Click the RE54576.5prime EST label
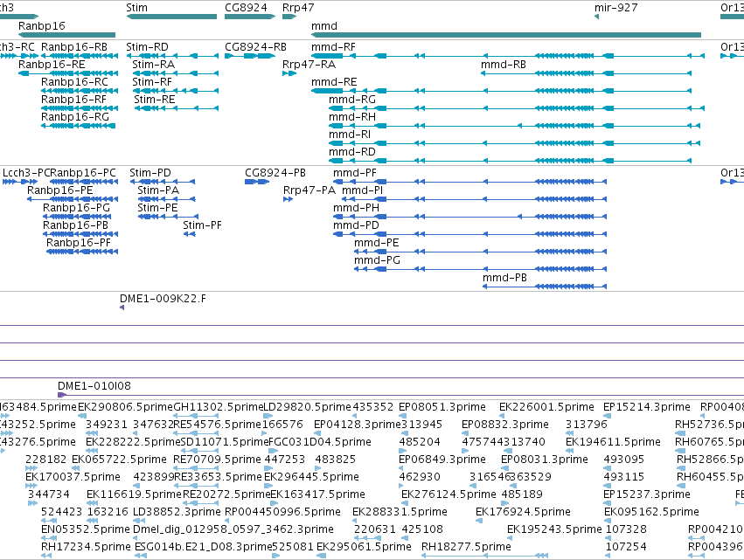 pyautogui.click(x=218, y=425)
